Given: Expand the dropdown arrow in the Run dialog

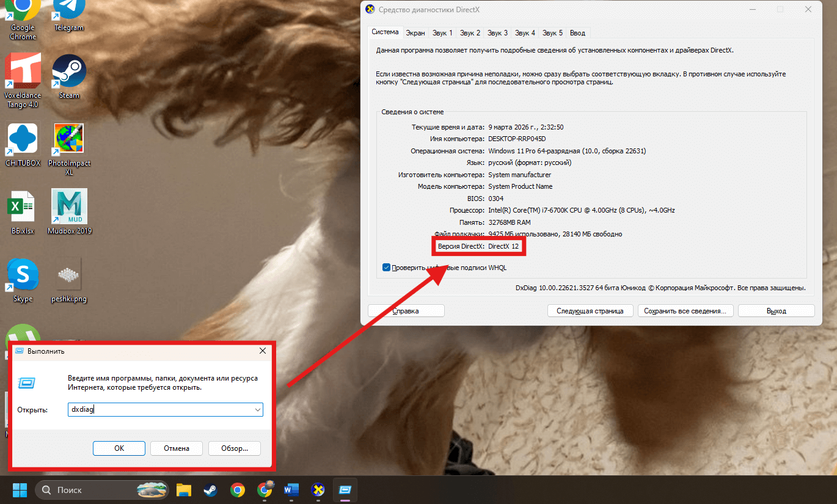Looking at the screenshot, I should (x=257, y=410).
